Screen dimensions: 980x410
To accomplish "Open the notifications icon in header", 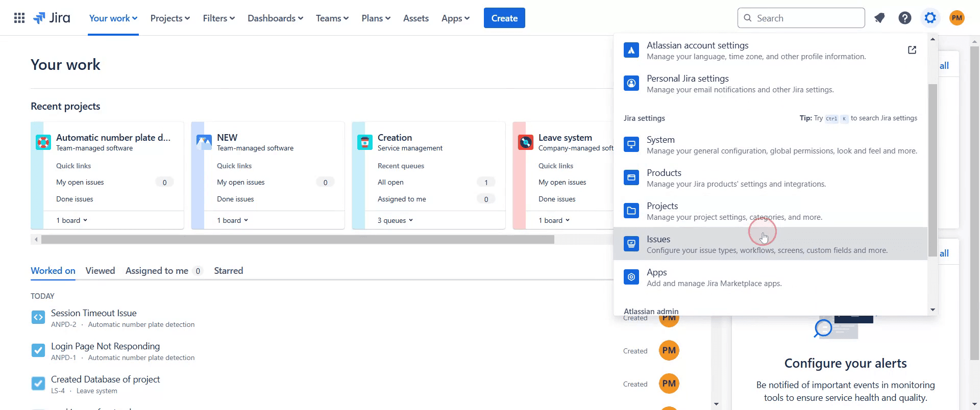I will [x=879, y=18].
